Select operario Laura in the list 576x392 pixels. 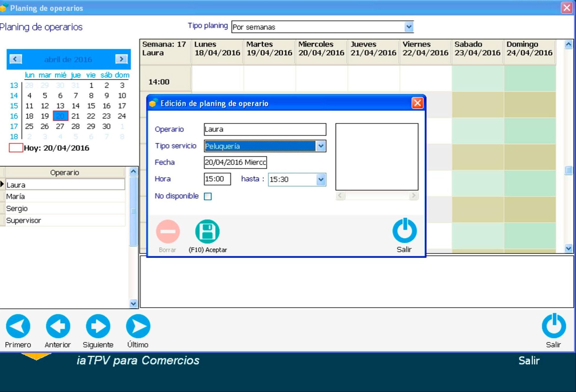[x=65, y=185]
